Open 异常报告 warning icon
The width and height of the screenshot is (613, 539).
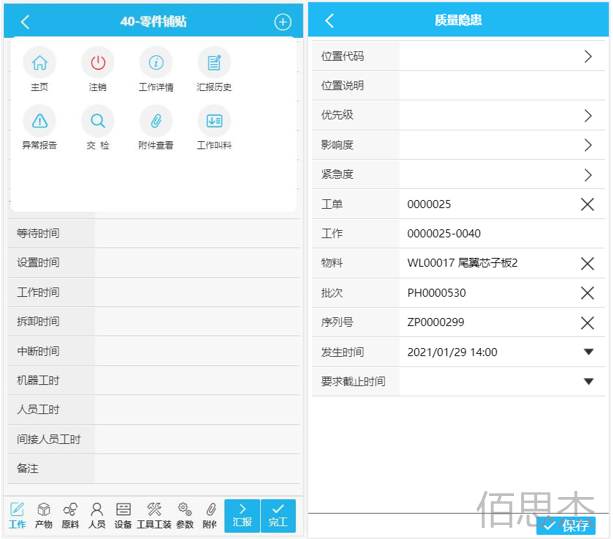click(39, 121)
